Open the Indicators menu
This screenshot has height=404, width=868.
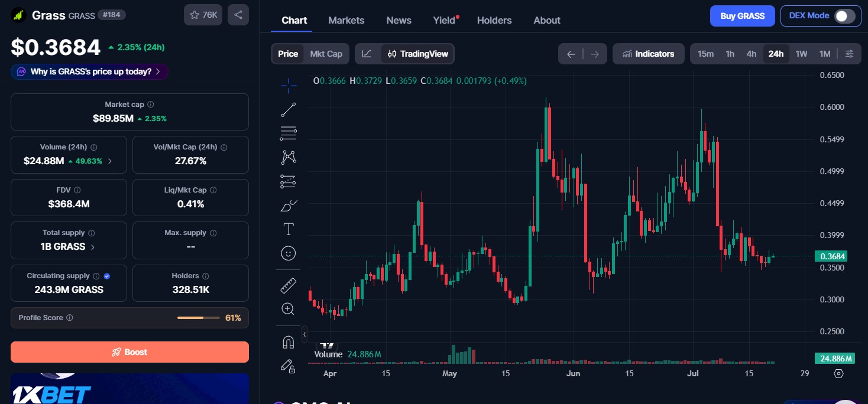tap(649, 54)
